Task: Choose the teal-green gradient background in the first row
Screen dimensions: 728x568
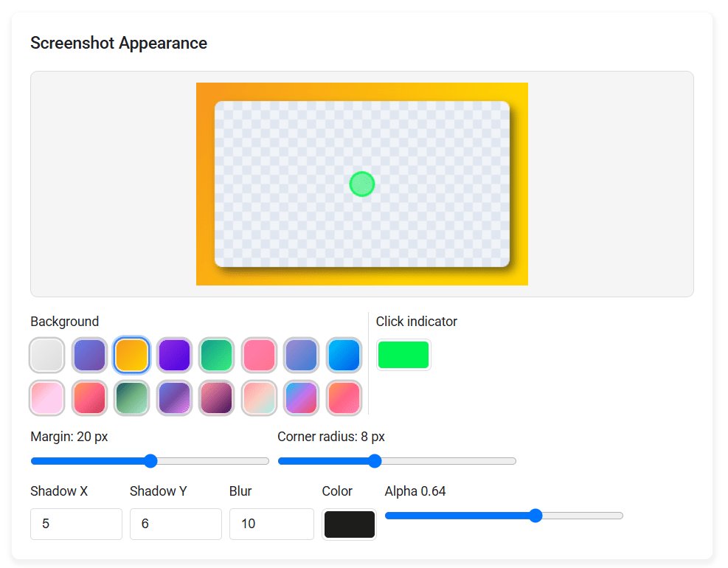Action: (x=217, y=356)
